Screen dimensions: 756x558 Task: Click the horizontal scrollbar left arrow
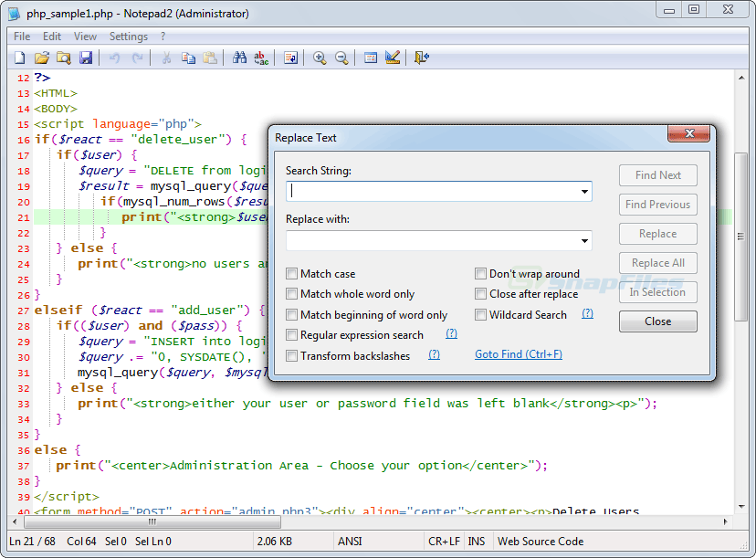15,521
